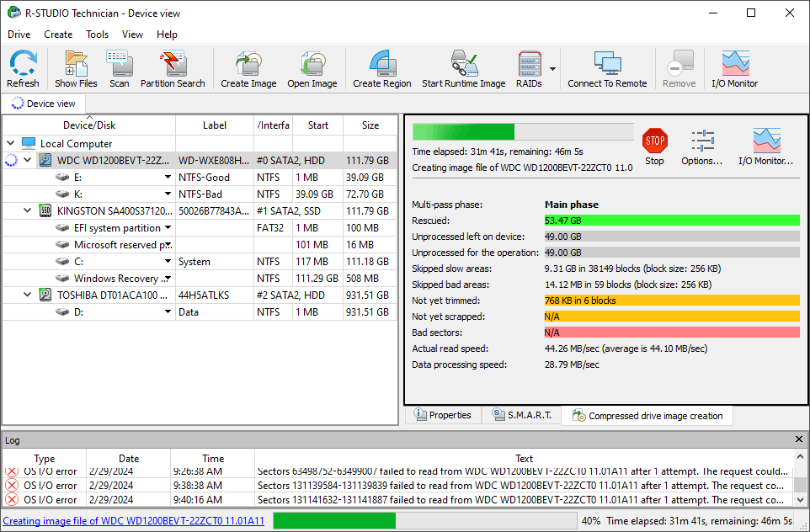Click the first OS I/O error log icon
Screen dimensions: 810x532
click(x=12, y=471)
